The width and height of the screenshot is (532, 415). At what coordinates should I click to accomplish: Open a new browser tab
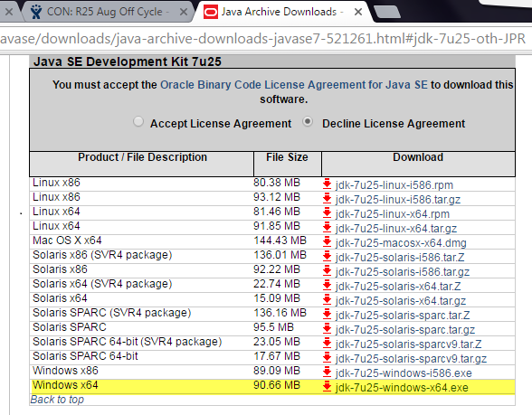tap(387, 13)
